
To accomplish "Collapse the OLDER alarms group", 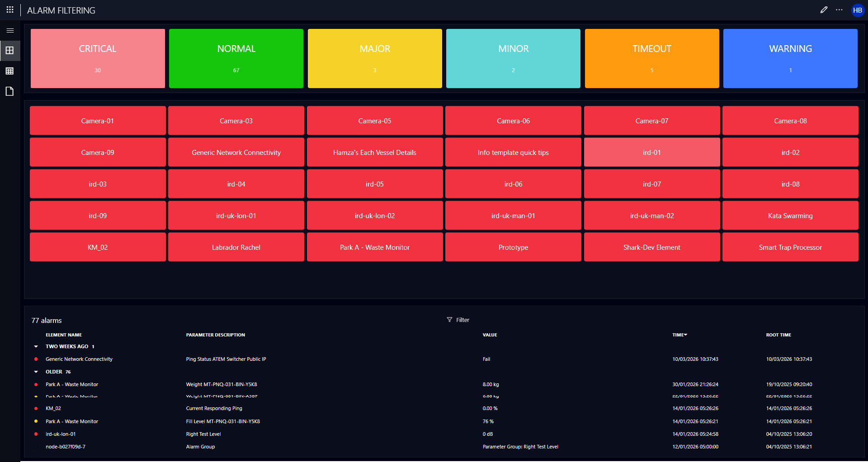I will click(x=36, y=372).
